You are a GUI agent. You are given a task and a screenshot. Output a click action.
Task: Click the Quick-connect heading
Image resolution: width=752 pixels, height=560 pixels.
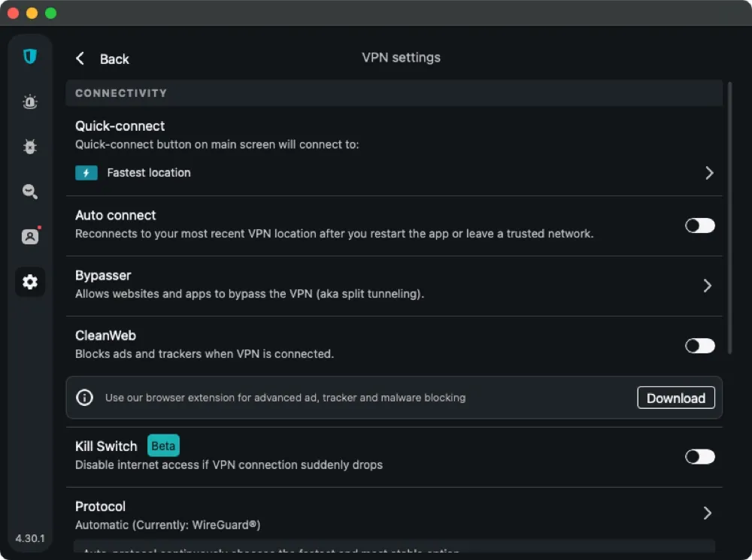click(120, 126)
